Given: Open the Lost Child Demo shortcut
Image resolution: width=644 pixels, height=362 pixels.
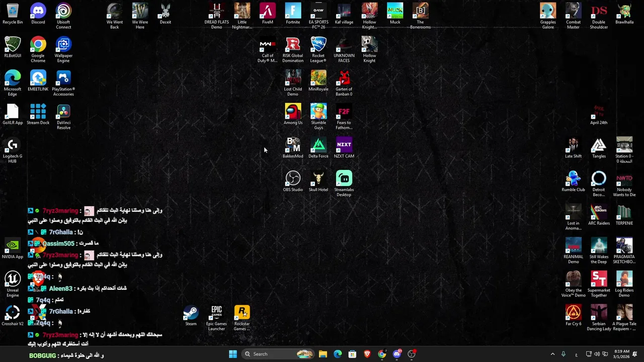Looking at the screenshot, I should tap(293, 83).
